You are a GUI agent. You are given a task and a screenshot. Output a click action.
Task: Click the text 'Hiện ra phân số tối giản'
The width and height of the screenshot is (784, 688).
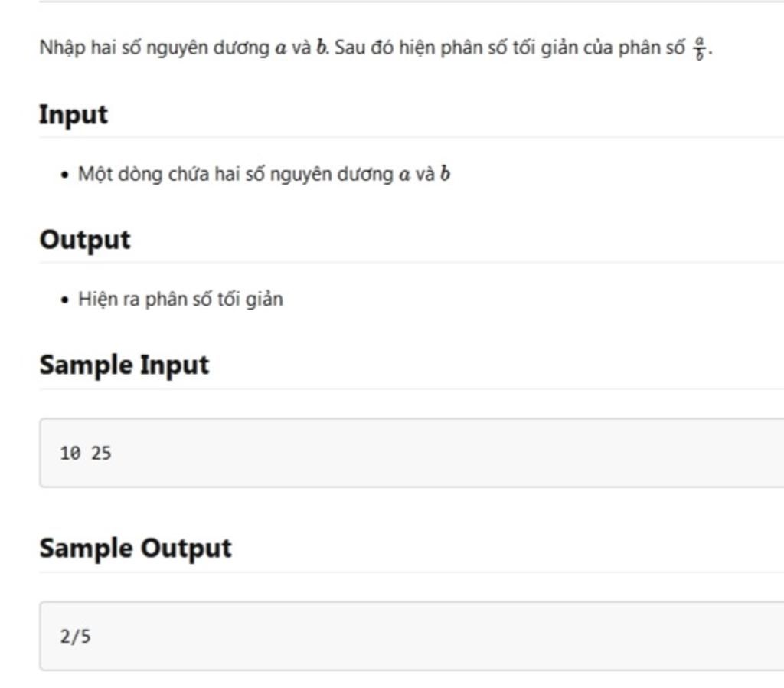181,300
